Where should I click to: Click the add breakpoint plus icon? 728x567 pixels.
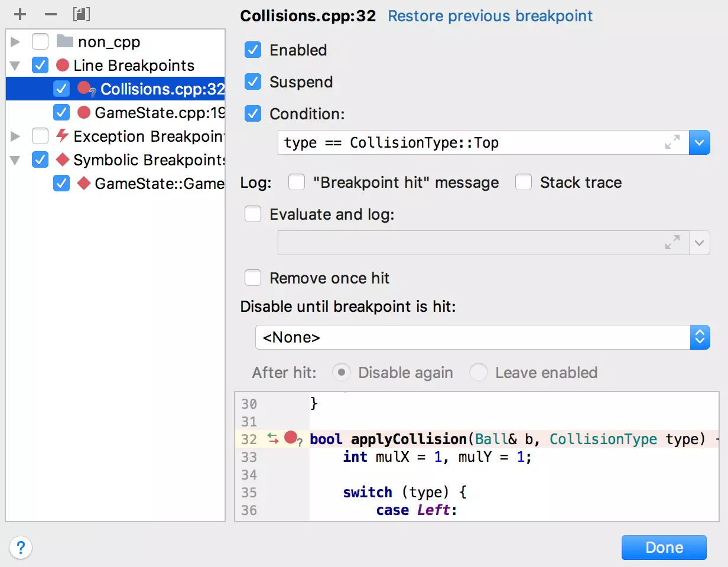[21, 14]
